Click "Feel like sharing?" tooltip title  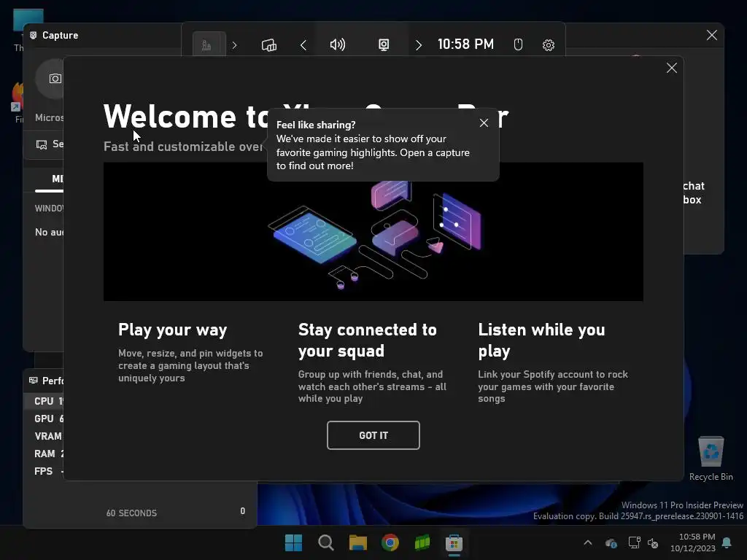[x=316, y=125]
